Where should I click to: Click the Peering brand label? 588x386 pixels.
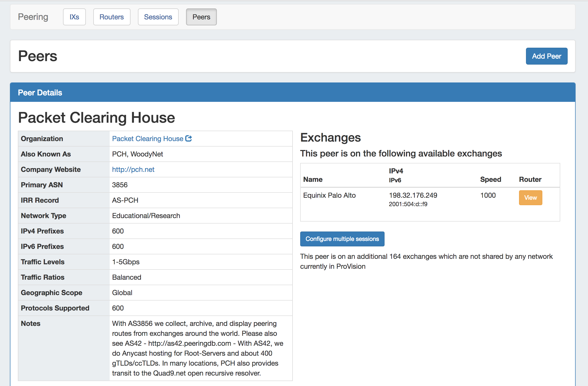(x=33, y=17)
